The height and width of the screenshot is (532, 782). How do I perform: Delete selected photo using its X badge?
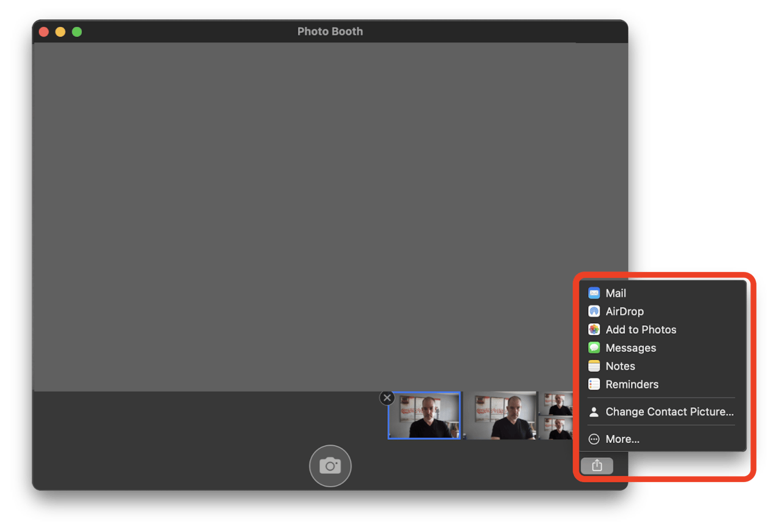click(x=387, y=398)
